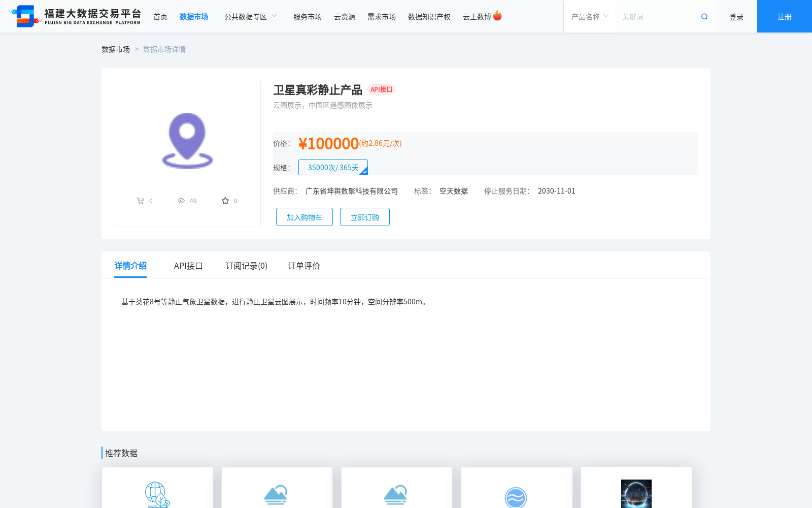Click the 云图展示，中国区遥感图像展示 subtitle

[x=323, y=105]
